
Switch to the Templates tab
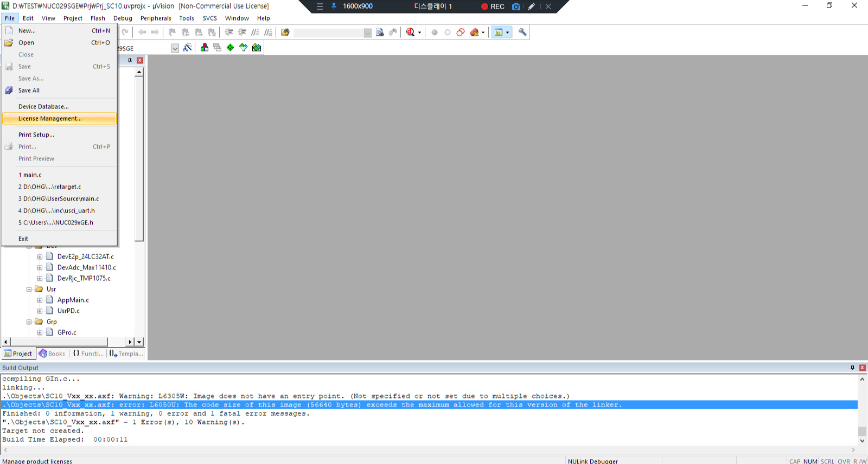click(126, 353)
